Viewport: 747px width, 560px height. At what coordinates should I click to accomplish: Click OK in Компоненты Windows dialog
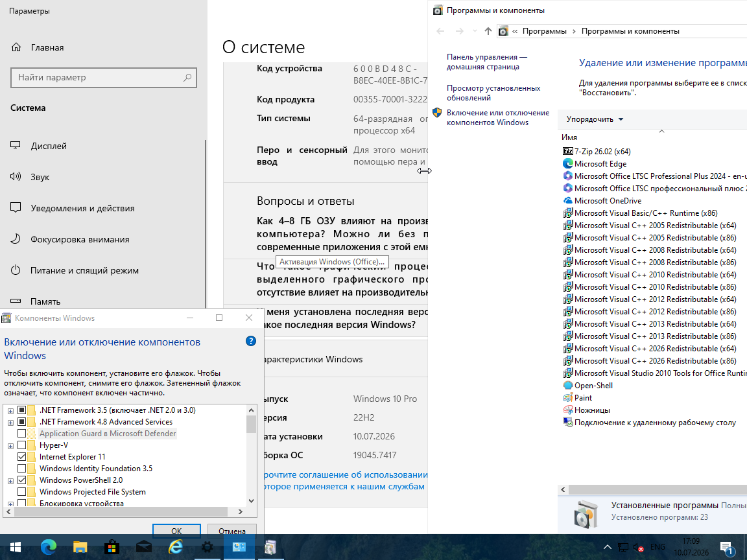point(176,530)
